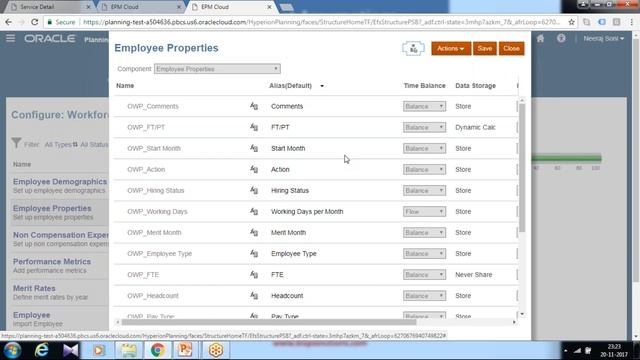Save the Employee Properties changes
This screenshot has width=640, height=360.
pos(484,49)
